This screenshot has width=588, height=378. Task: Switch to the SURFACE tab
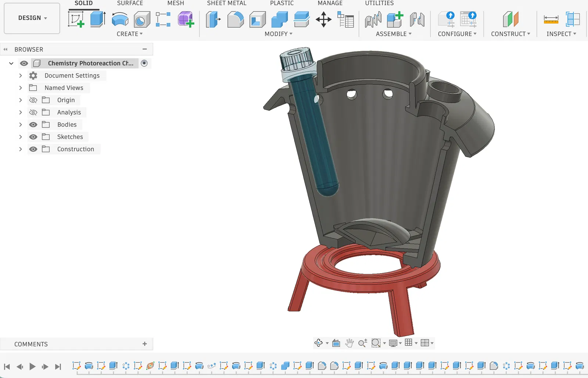130,3
